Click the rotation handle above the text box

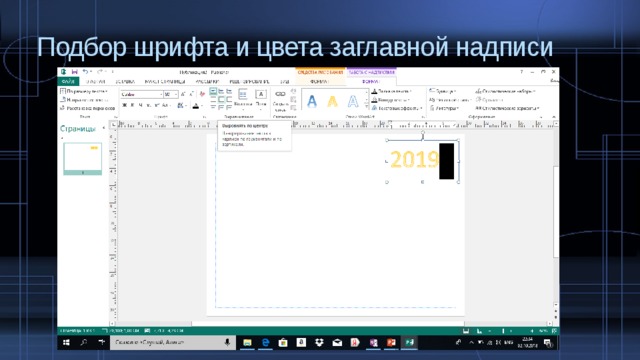[422, 132]
